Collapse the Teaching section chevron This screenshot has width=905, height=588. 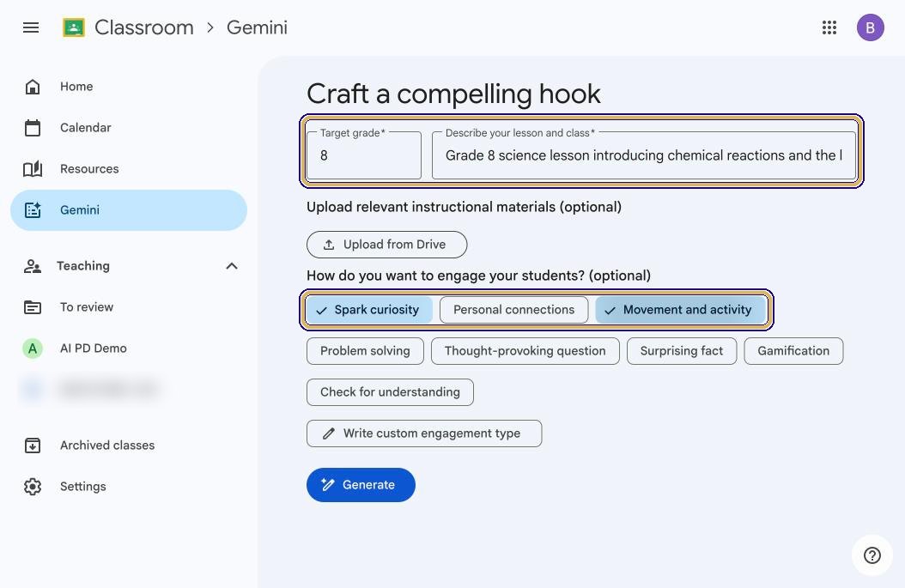[232, 266]
